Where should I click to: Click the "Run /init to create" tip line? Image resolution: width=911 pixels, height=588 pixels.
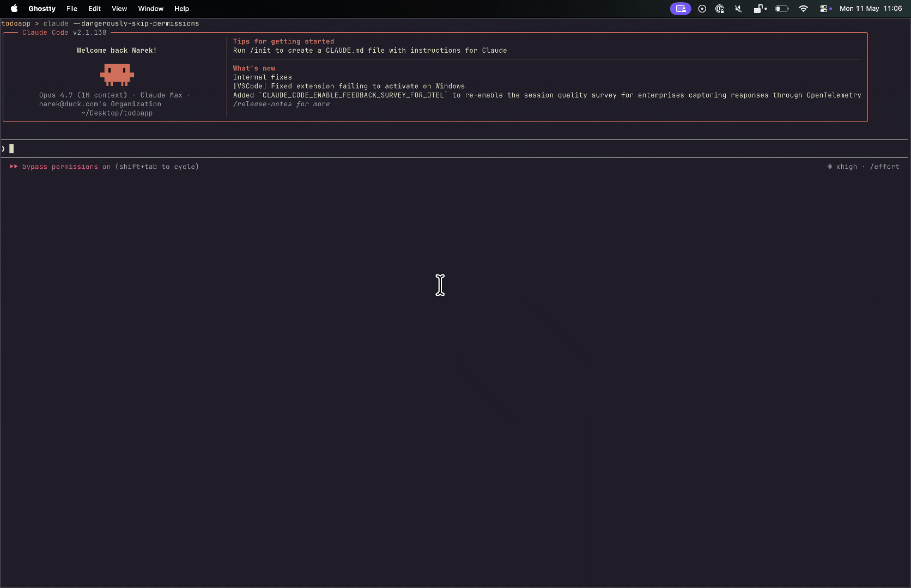point(370,50)
